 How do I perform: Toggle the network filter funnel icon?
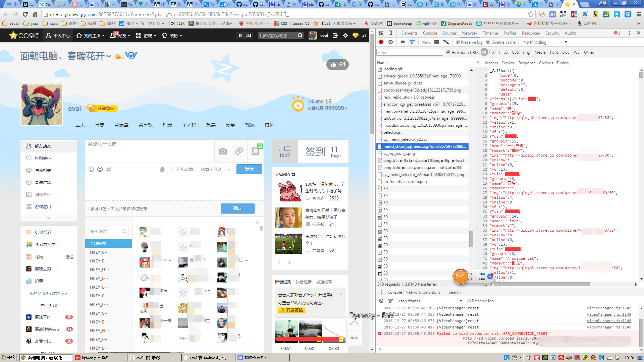pyautogui.click(x=412, y=42)
